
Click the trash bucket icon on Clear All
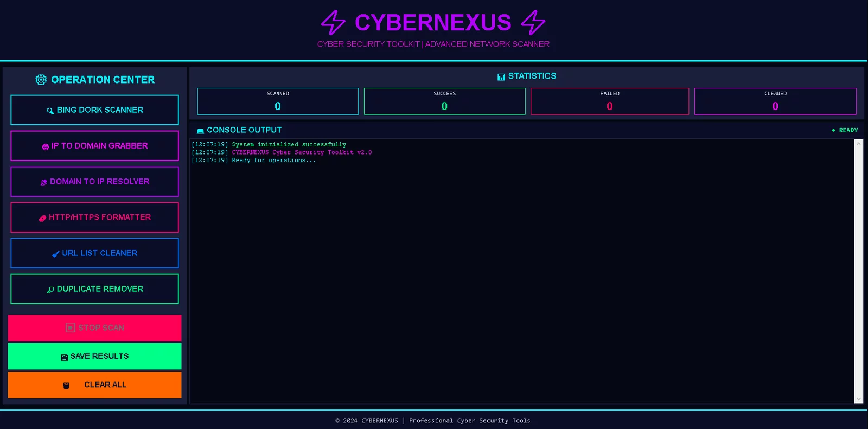[66, 385]
